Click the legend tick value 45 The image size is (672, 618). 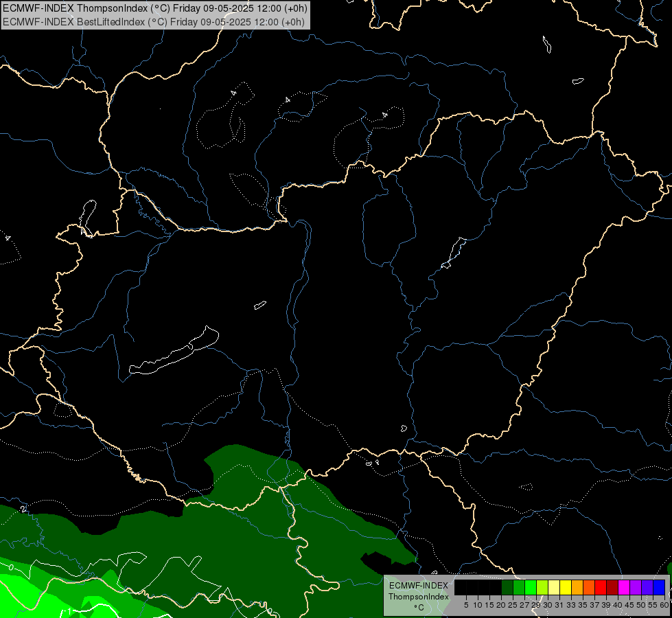[x=630, y=605]
